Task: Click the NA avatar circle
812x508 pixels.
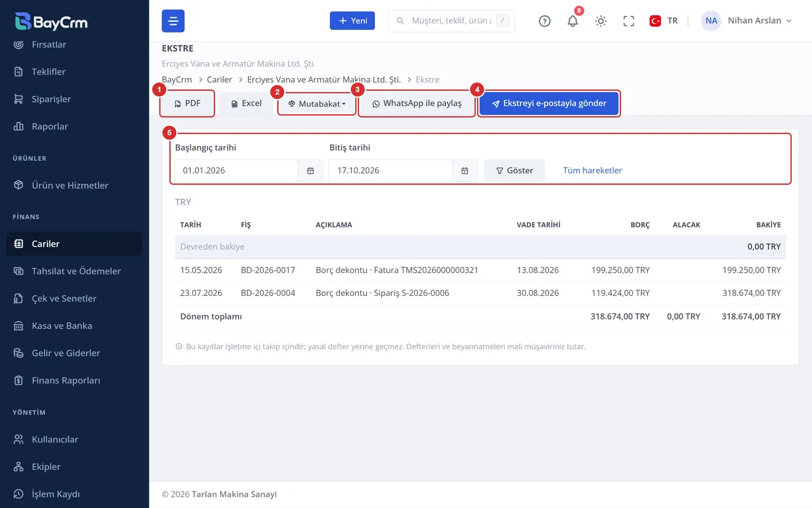Action: click(x=711, y=21)
